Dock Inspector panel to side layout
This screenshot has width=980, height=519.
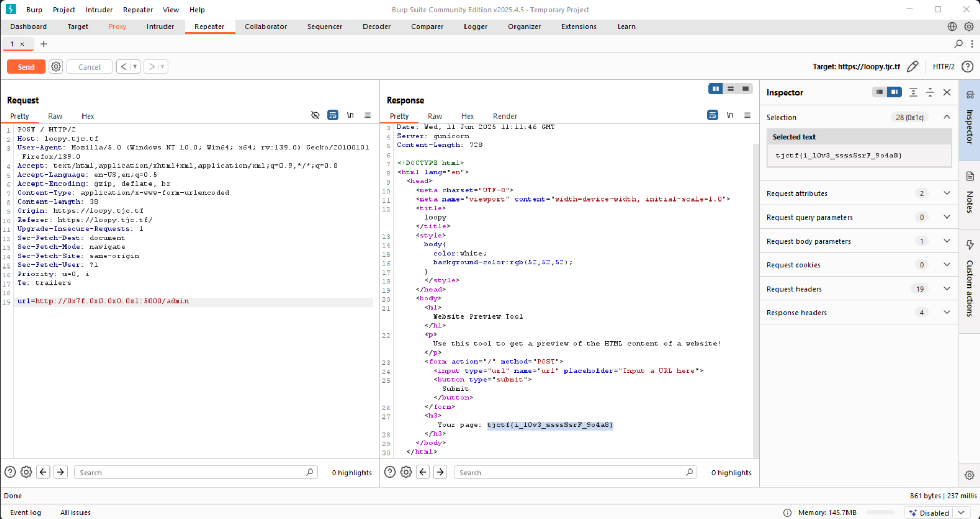pos(894,92)
